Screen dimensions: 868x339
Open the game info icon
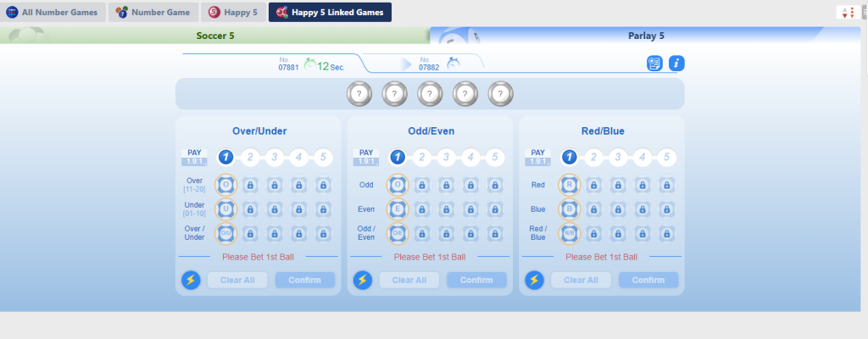[676, 64]
